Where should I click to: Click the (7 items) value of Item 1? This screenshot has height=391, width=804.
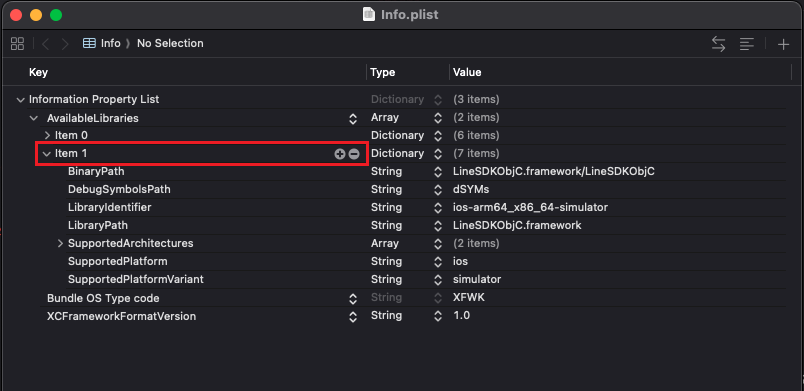point(476,154)
